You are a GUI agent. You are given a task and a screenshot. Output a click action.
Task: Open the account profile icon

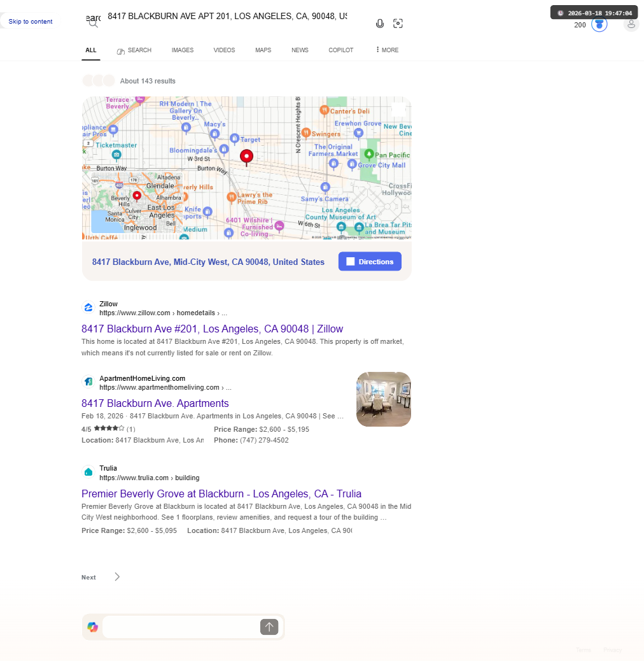pos(631,24)
